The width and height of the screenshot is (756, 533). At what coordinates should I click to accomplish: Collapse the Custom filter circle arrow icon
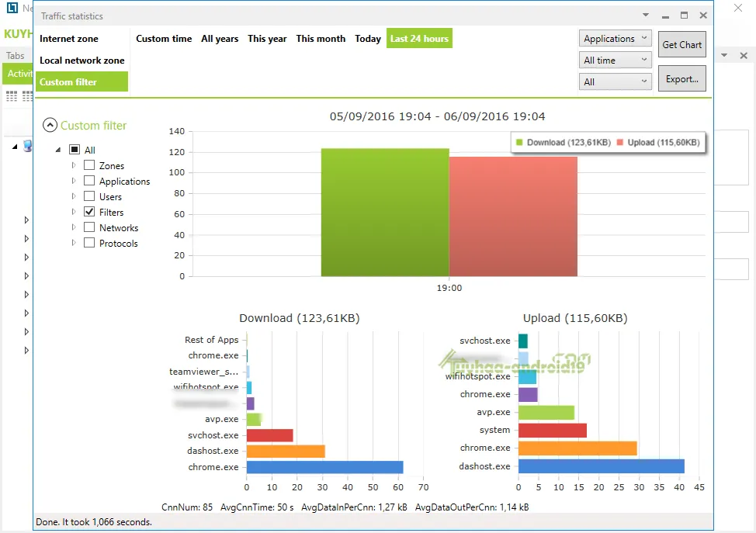(50, 126)
